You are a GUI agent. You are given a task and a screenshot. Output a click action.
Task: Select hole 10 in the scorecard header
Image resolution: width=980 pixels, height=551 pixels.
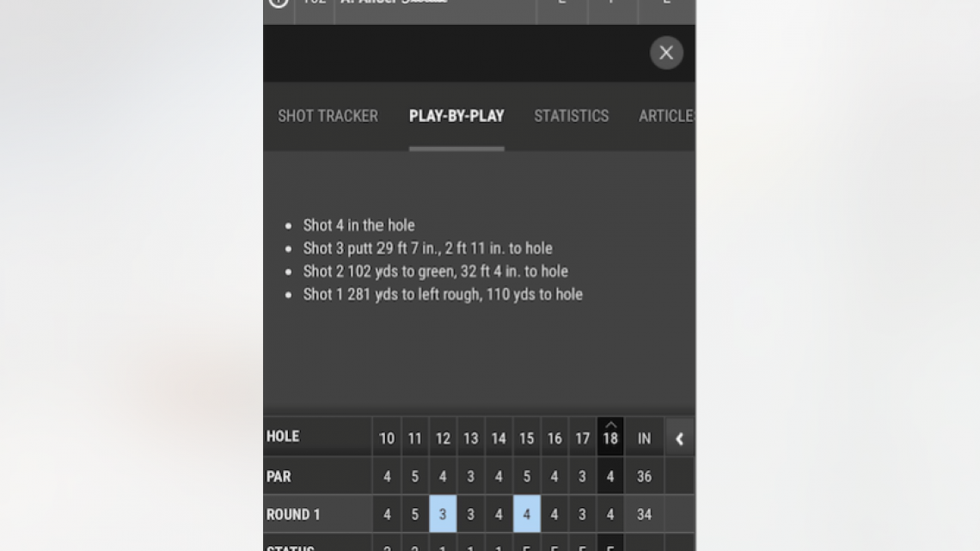(x=387, y=438)
